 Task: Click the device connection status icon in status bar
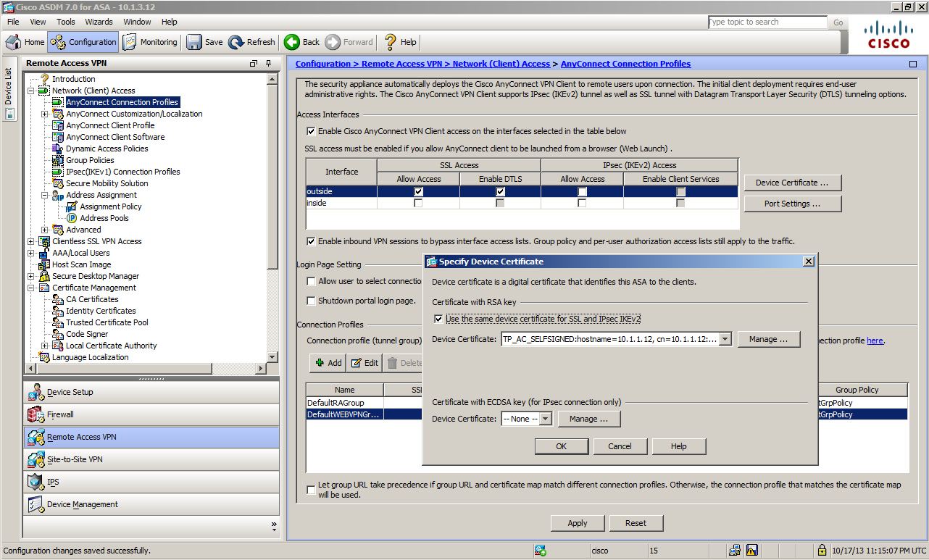pyautogui.click(x=540, y=551)
